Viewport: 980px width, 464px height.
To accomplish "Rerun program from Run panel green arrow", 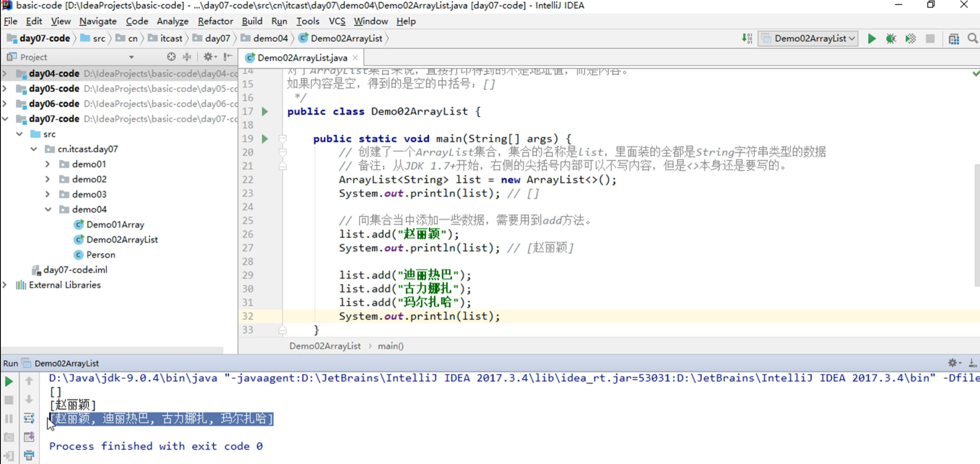I will 9,381.
